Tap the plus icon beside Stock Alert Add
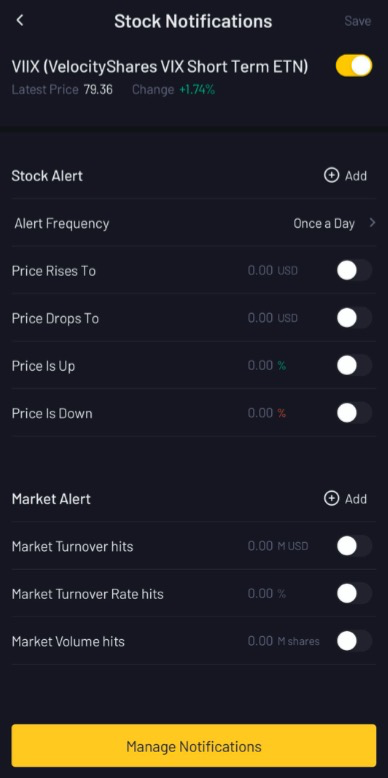This screenshot has height=778, width=388. pyautogui.click(x=331, y=175)
